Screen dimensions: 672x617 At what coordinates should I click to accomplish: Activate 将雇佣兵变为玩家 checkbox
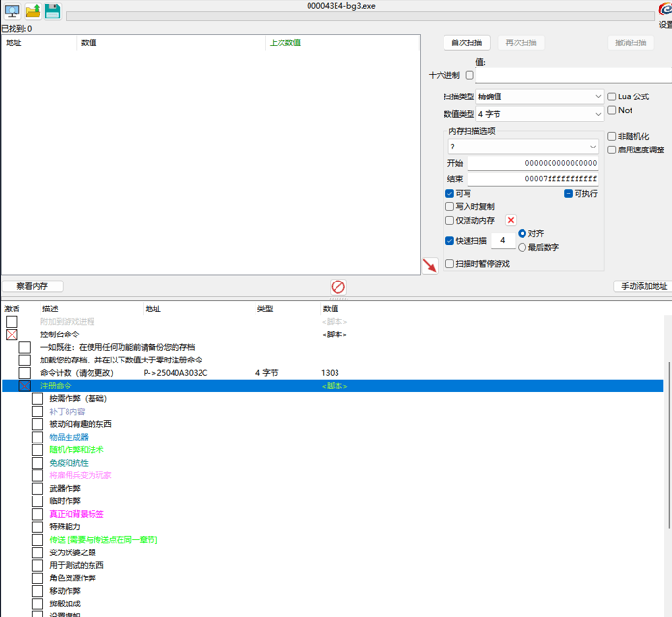pos(38,475)
